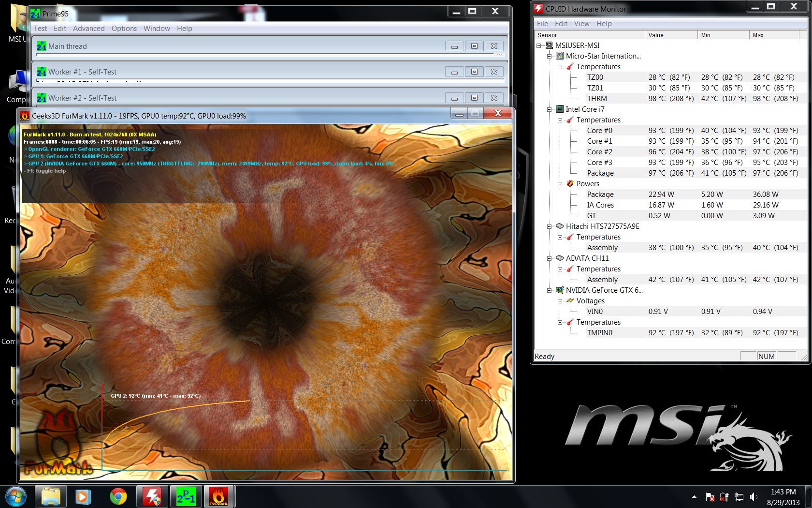The image size is (812, 508).
Task: Open the Hardware Monitor Help menu
Action: pos(604,23)
